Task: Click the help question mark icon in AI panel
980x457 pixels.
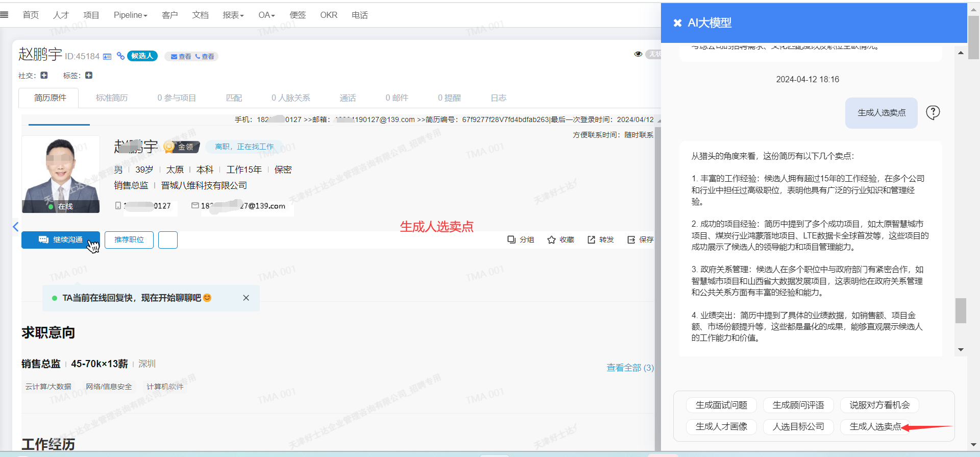Action: (x=933, y=112)
